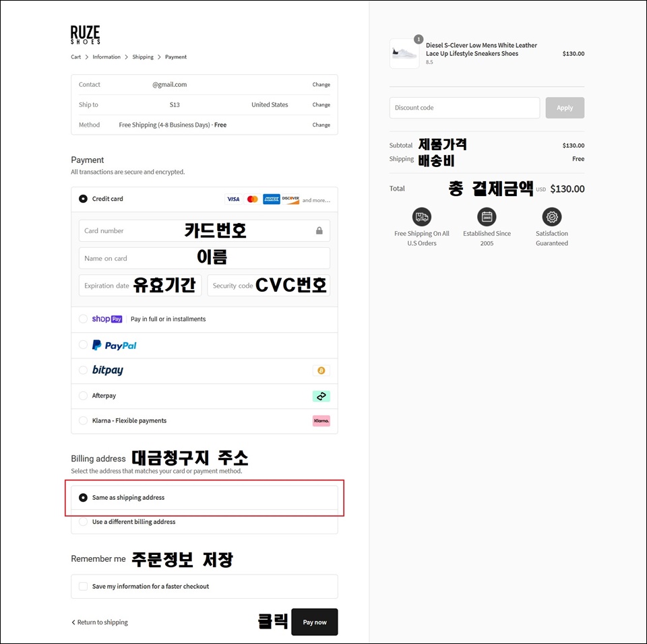Click the Apply discount button
Screen dimensions: 647x644
pyautogui.click(x=565, y=108)
